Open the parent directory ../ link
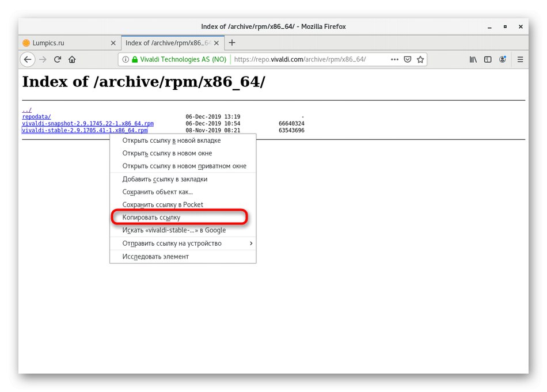The image size is (547, 392). coord(27,110)
